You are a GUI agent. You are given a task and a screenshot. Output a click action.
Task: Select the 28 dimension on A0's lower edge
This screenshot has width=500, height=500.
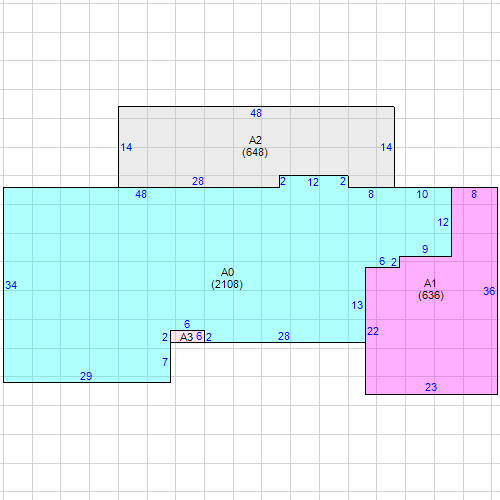[284, 336]
